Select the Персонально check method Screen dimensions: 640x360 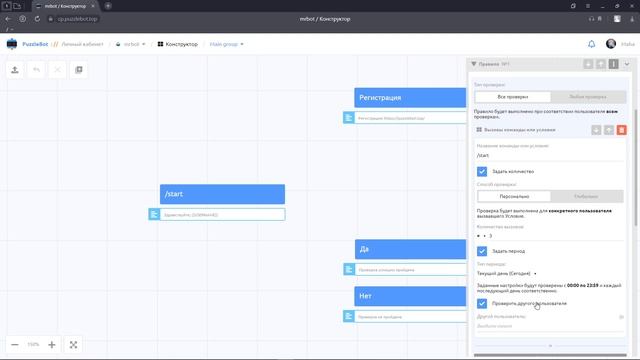(514, 196)
